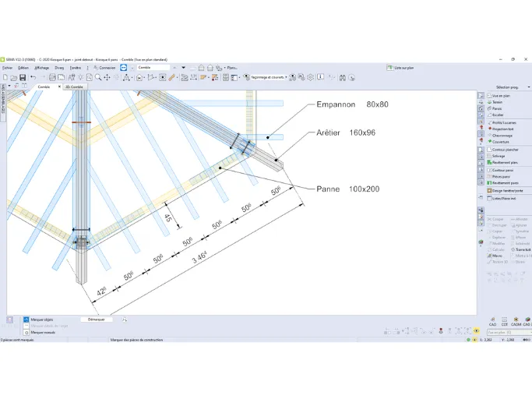Click the TeamViewer connection icon
This screenshot has height=399, width=532.
124,68
